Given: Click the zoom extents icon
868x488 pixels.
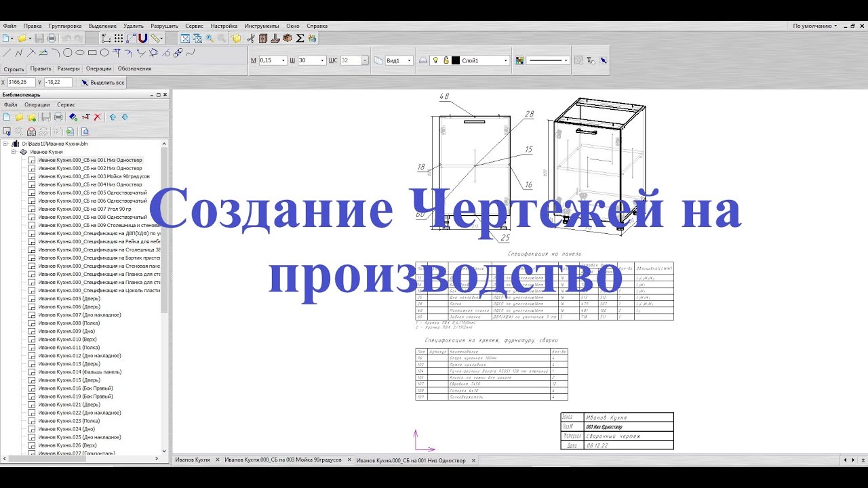Looking at the screenshot, I should click(185, 39).
